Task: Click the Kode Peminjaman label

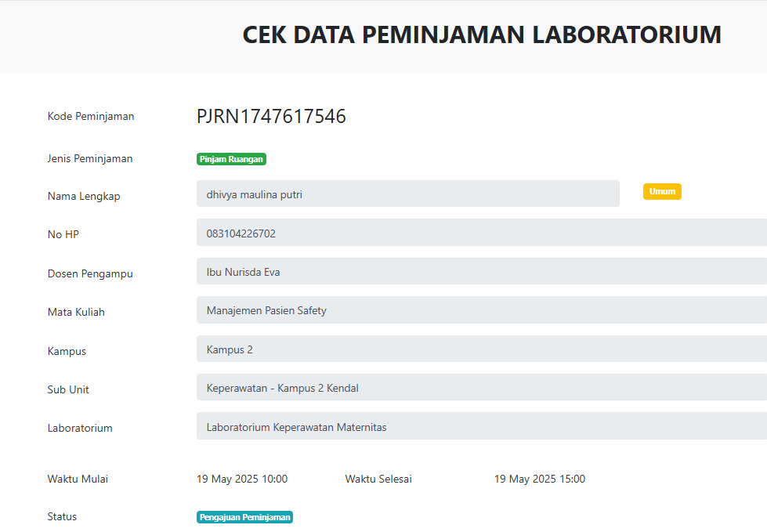Action: tap(91, 117)
